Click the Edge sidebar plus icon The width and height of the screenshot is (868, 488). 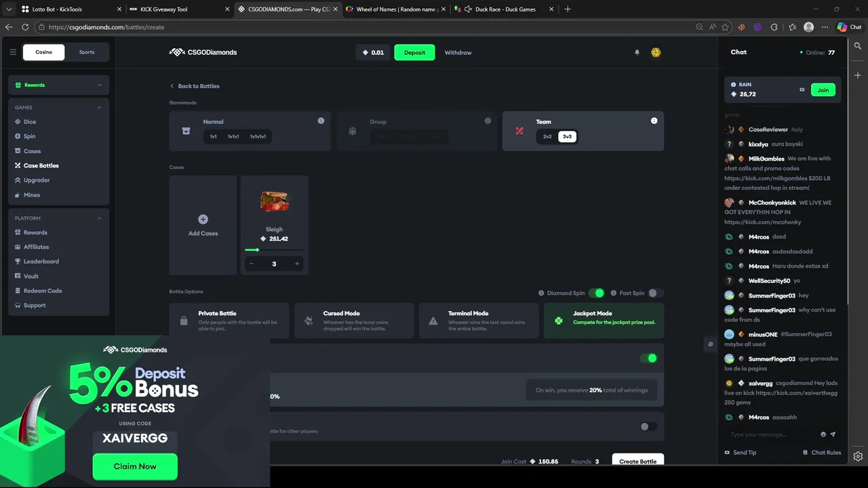pos(858,75)
